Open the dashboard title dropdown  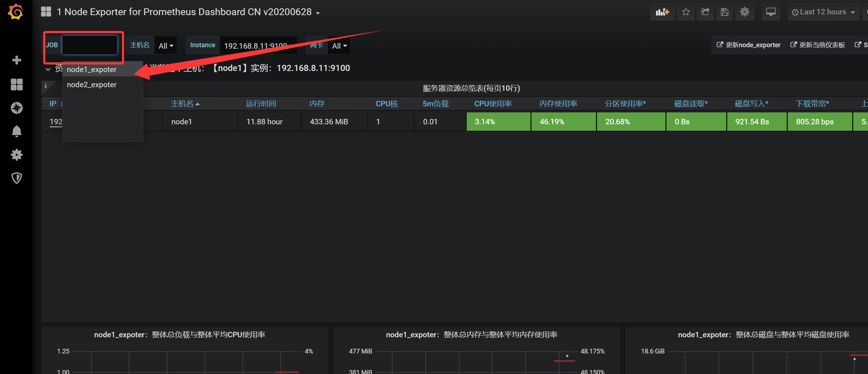[188, 12]
